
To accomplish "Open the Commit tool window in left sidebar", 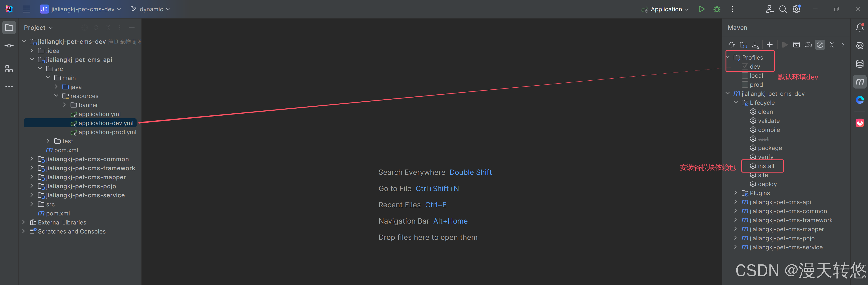I will [x=9, y=46].
